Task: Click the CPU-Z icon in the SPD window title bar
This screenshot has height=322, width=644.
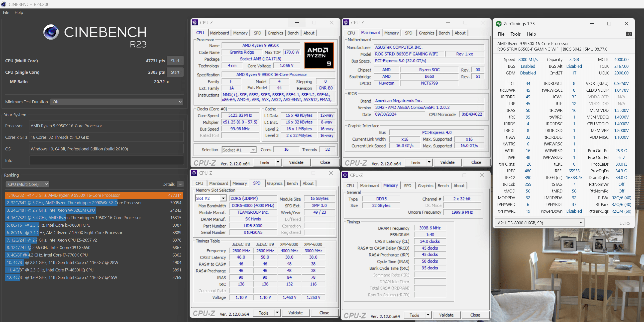Action: click(194, 173)
